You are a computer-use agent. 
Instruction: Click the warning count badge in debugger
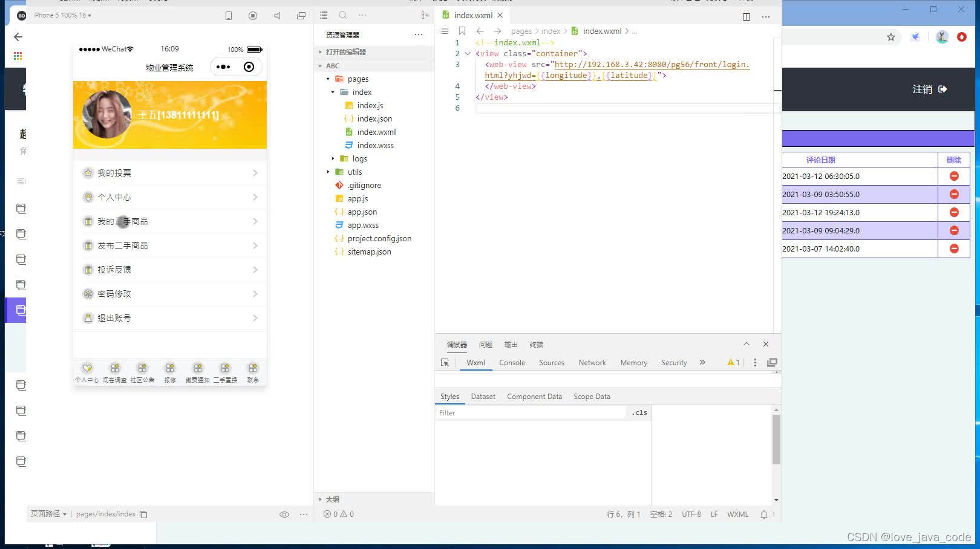click(x=734, y=363)
